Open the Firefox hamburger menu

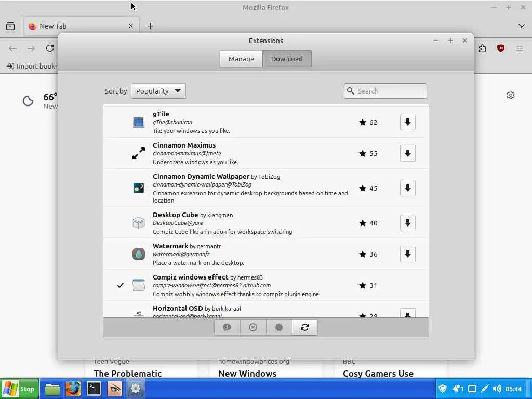pyautogui.click(x=520, y=48)
